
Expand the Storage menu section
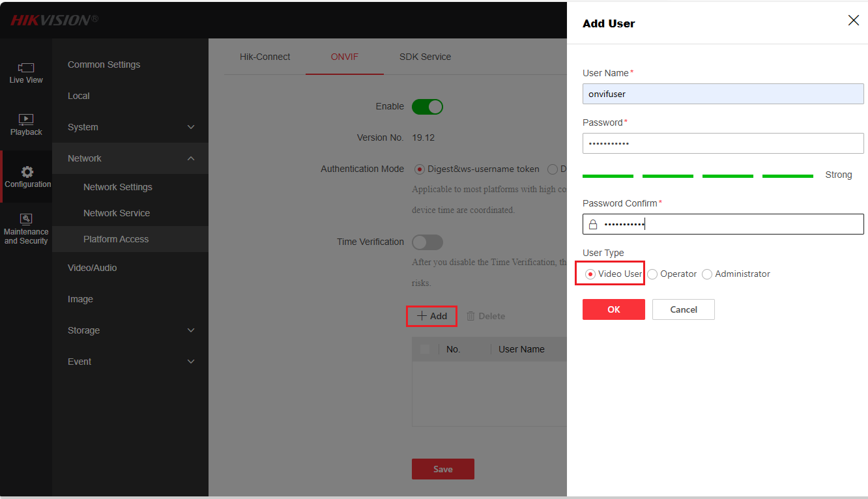(191, 330)
